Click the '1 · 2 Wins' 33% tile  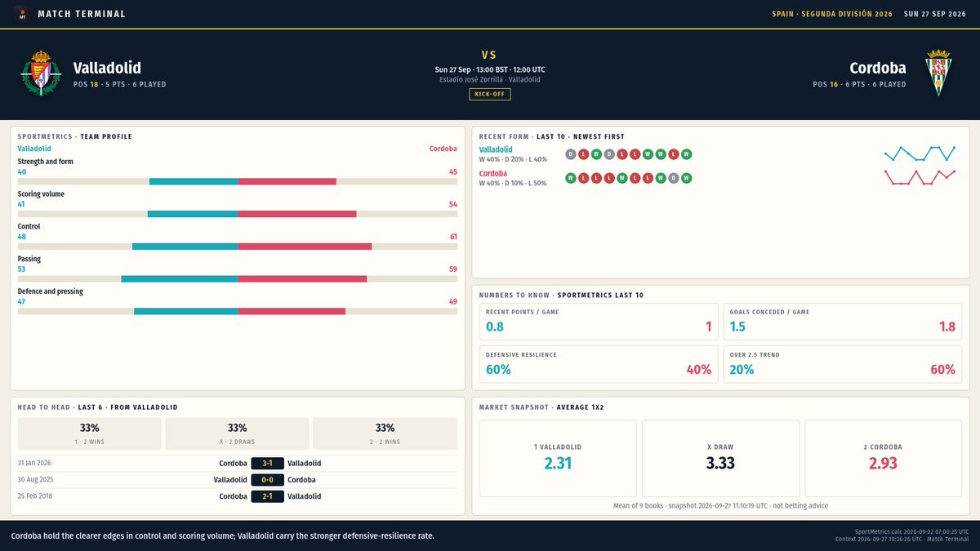click(90, 433)
